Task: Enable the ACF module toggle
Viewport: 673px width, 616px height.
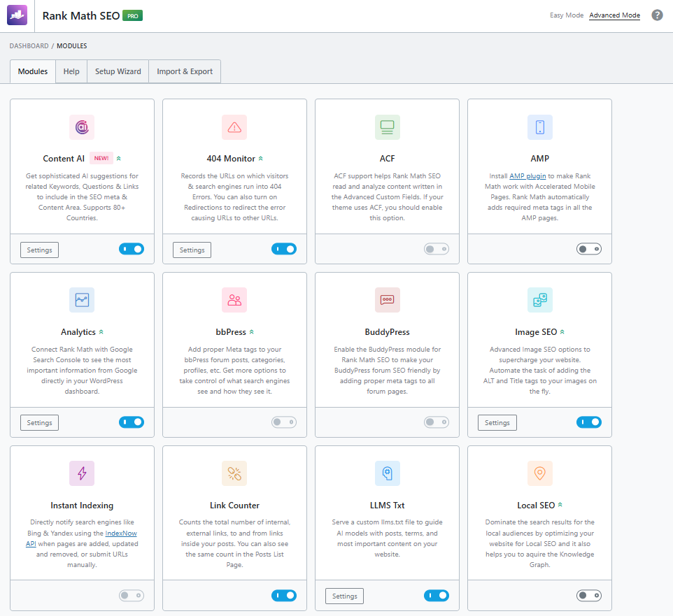Action: (437, 249)
